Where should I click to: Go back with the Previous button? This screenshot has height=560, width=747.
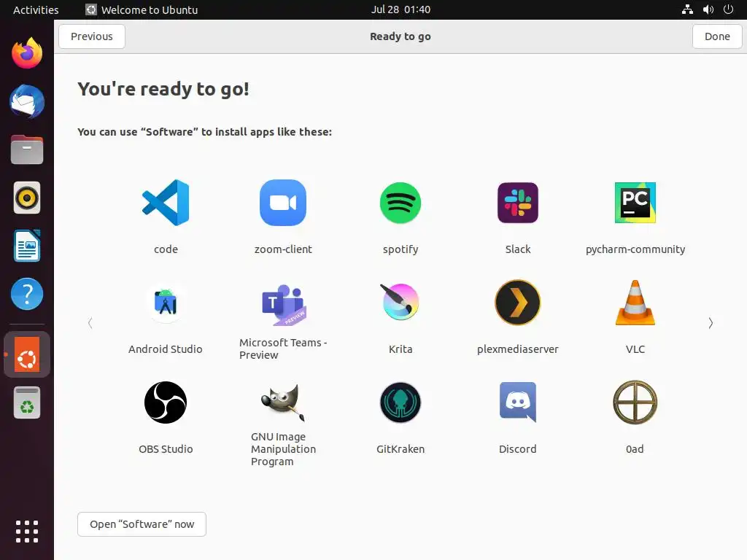[x=92, y=36]
